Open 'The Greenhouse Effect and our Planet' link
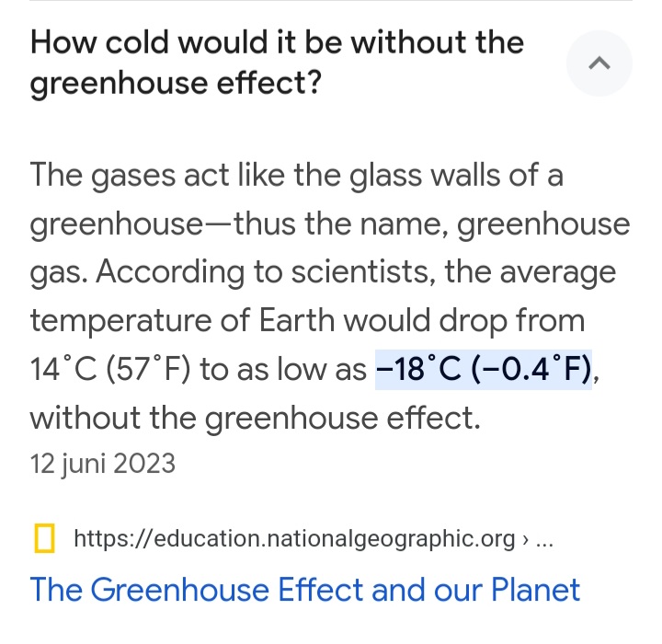The image size is (662, 644). tap(305, 590)
